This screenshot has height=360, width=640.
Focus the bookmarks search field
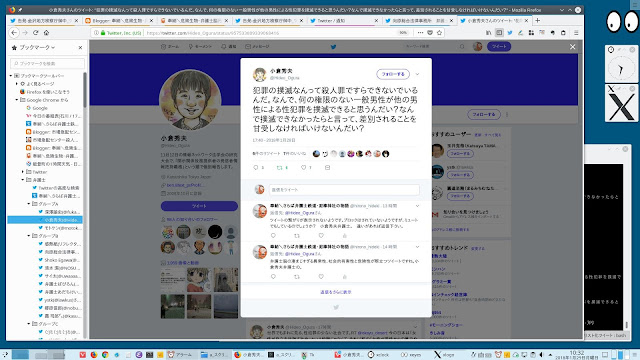point(47,63)
